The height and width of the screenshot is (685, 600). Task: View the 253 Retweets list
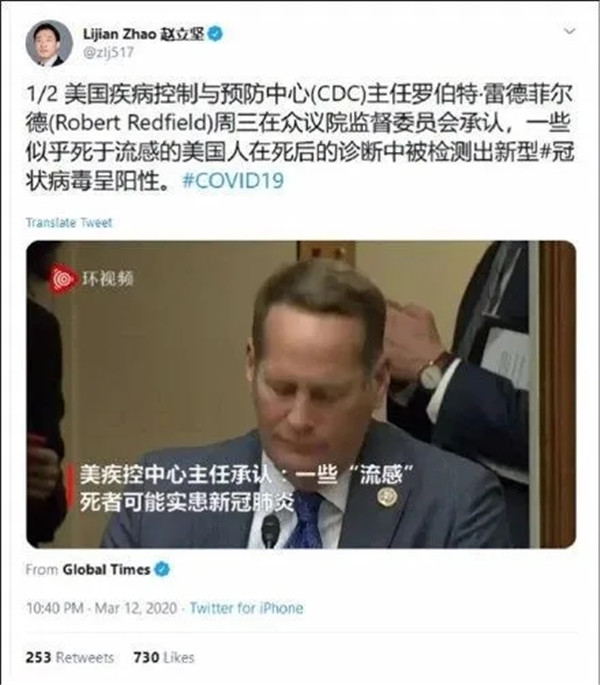[x=69, y=657]
